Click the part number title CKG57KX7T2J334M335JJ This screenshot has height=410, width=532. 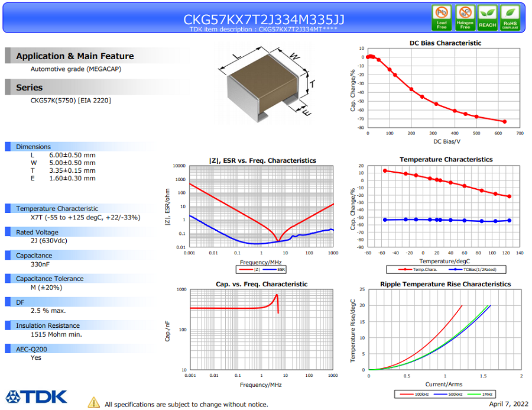click(264, 20)
